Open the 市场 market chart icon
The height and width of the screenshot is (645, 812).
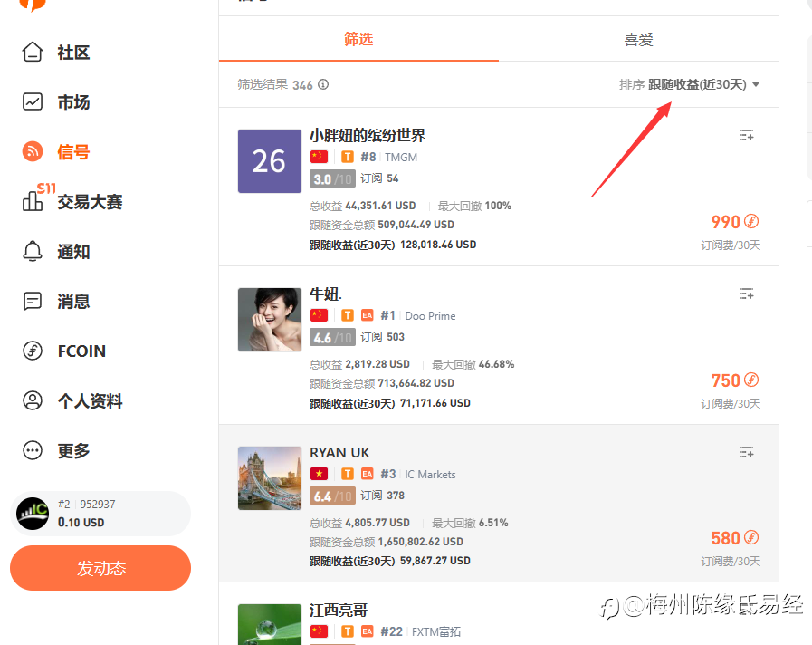click(32, 101)
